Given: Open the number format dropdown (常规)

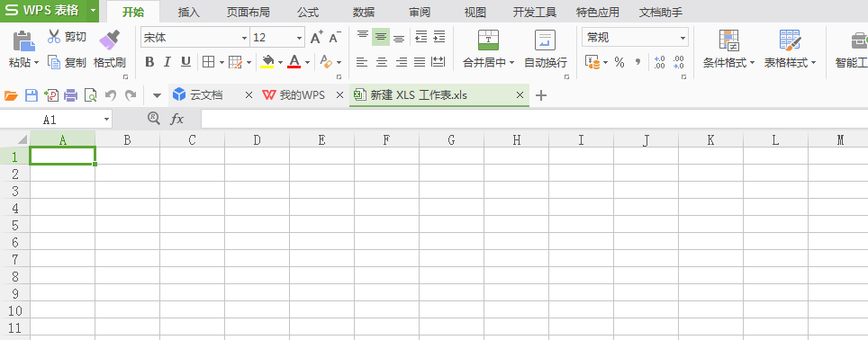Looking at the screenshot, I should pos(683,38).
